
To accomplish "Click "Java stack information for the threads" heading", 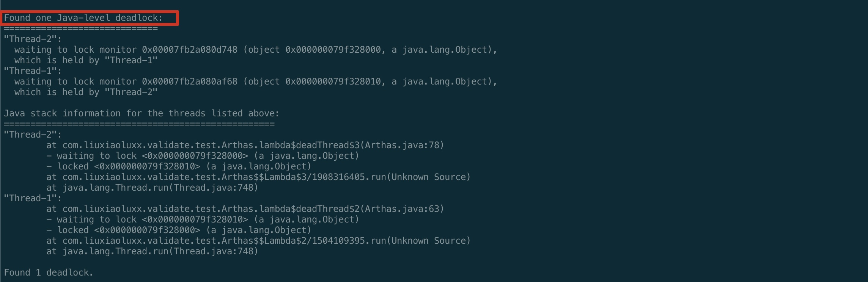I will pyautogui.click(x=142, y=113).
